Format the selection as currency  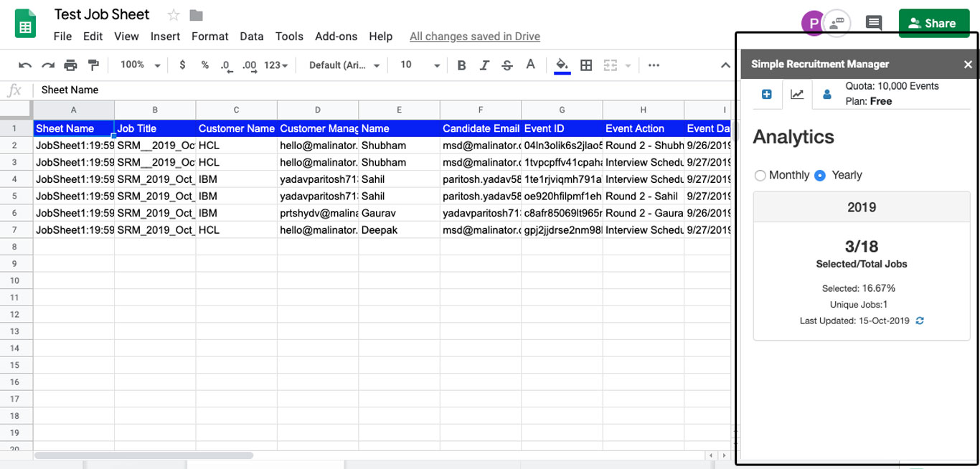(x=182, y=65)
